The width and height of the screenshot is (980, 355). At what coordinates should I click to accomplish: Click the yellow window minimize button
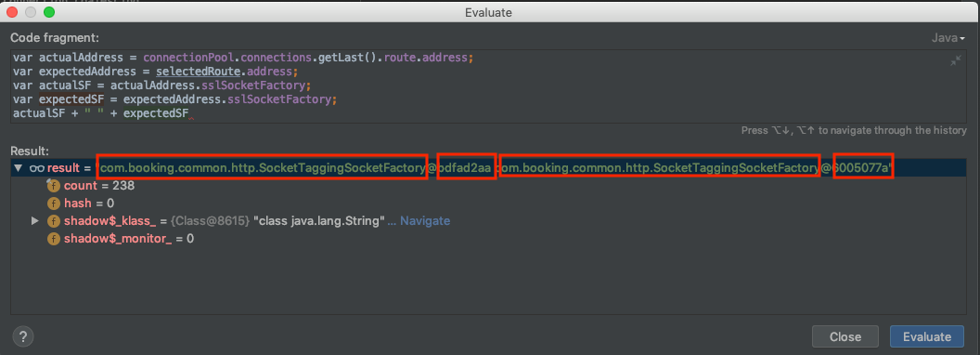32,12
